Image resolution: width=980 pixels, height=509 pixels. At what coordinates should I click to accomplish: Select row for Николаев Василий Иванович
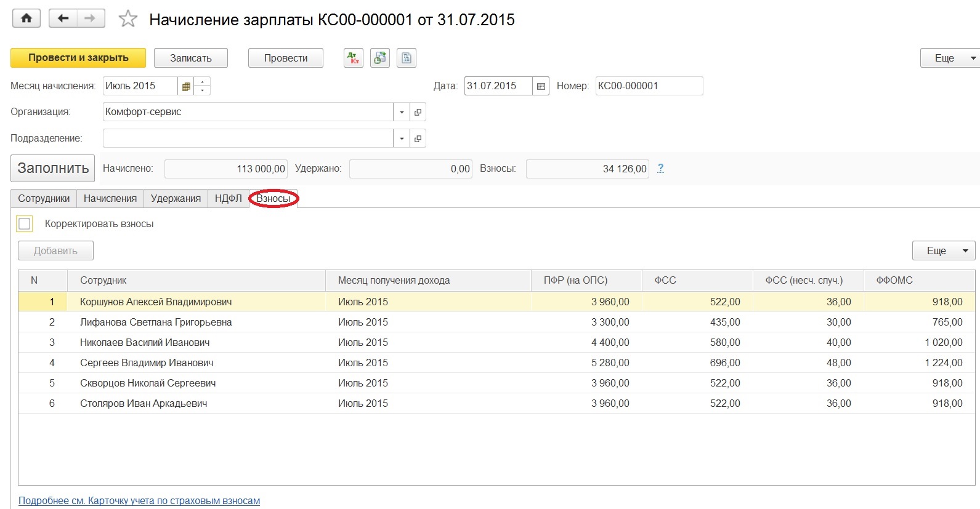(145, 342)
